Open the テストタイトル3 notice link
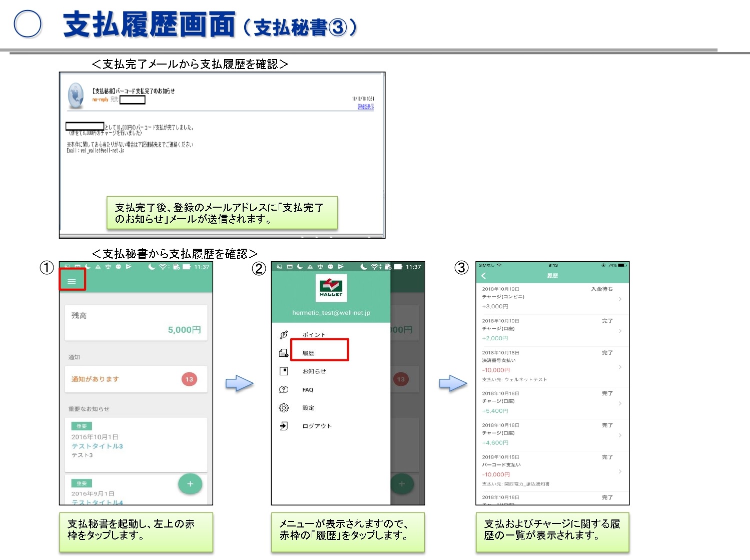The image size is (750, 560). tap(97, 446)
